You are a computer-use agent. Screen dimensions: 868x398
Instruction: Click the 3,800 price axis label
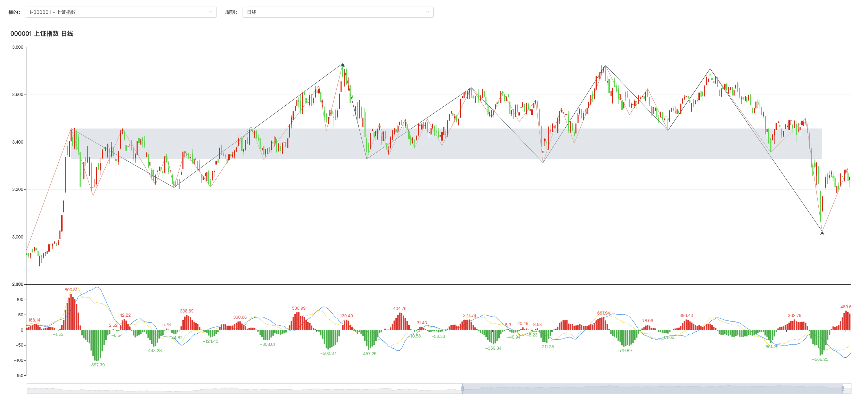tap(17, 47)
